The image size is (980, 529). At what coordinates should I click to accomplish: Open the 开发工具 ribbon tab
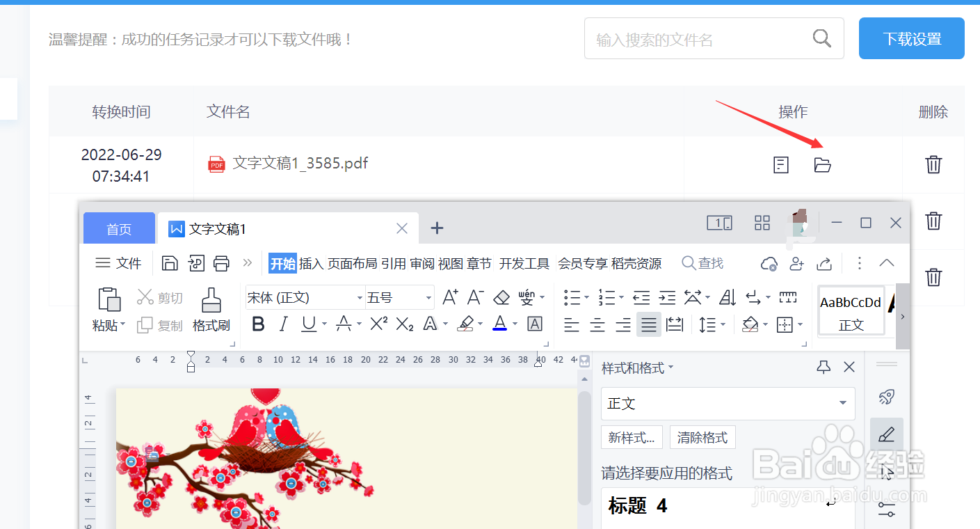pos(524,263)
